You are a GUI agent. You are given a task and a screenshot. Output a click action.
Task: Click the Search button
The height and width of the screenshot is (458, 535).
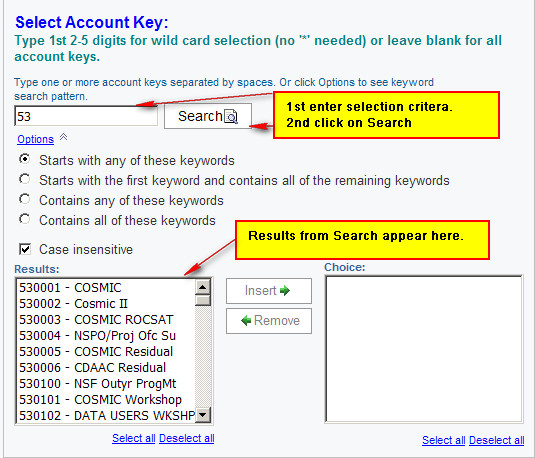pos(208,116)
